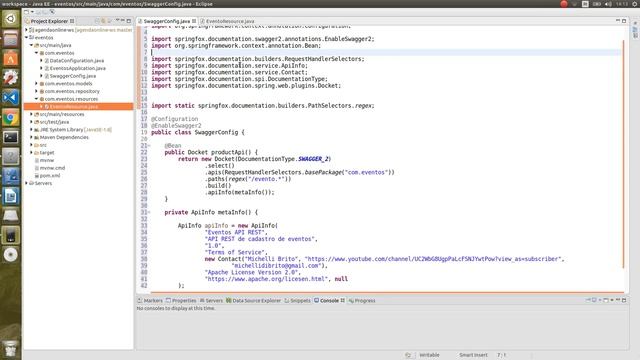Launch Visual Studio Code from the dock
Screen dimensions: 640x360
coord(11,98)
